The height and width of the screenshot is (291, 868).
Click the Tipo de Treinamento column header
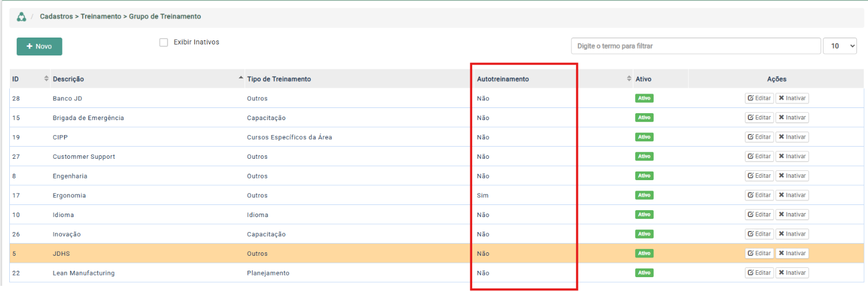click(279, 79)
